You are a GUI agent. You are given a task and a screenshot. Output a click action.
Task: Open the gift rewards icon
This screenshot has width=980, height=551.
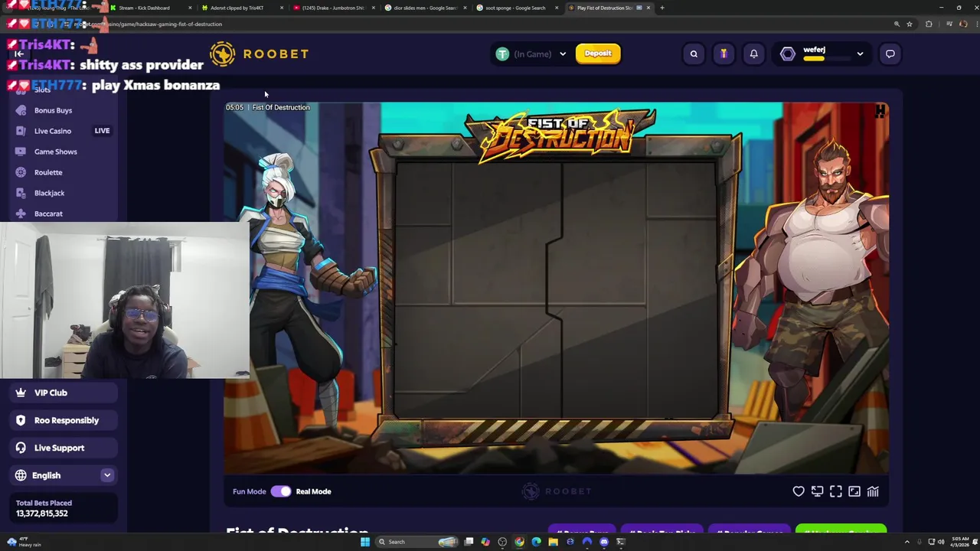pyautogui.click(x=724, y=54)
